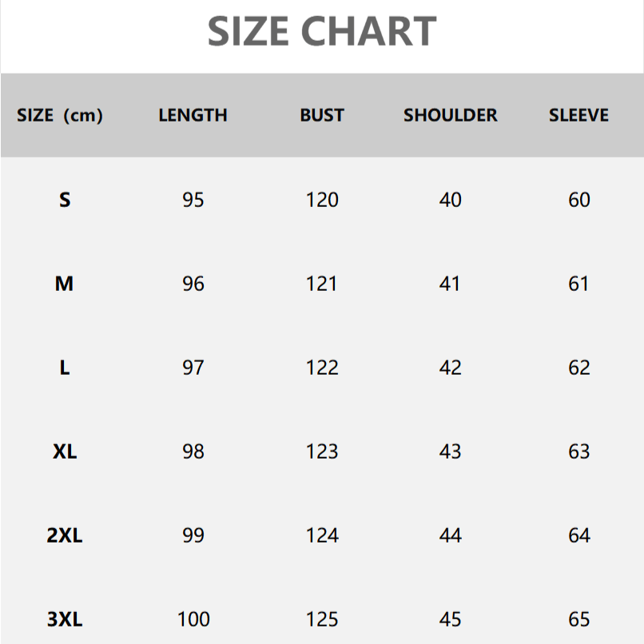
Task: Click the SLEEVE column header
Action: coord(578,115)
